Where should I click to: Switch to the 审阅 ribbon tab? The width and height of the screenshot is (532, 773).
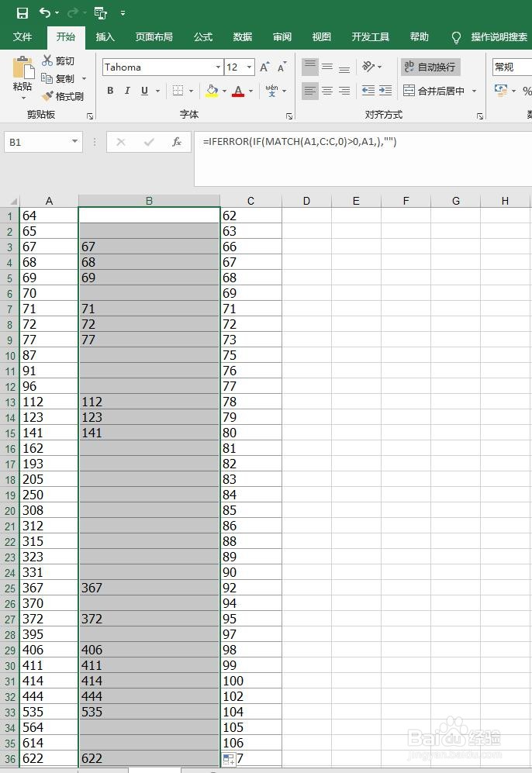[x=282, y=37]
